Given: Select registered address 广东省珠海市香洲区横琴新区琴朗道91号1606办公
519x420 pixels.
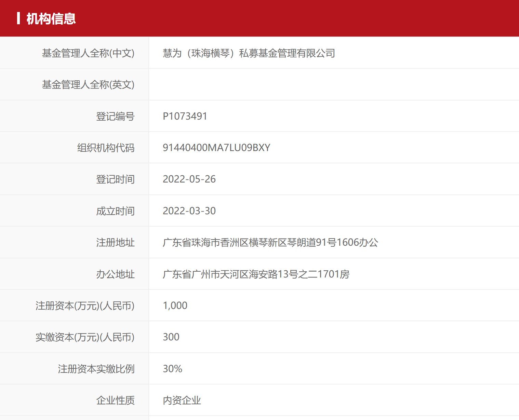Looking at the screenshot, I should (x=270, y=242).
